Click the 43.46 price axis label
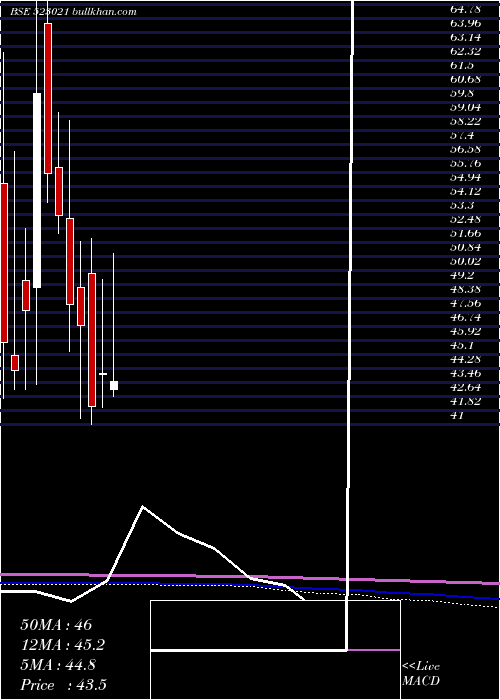The height and width of the screenshot is (700, 500). [x=466, y=374]
